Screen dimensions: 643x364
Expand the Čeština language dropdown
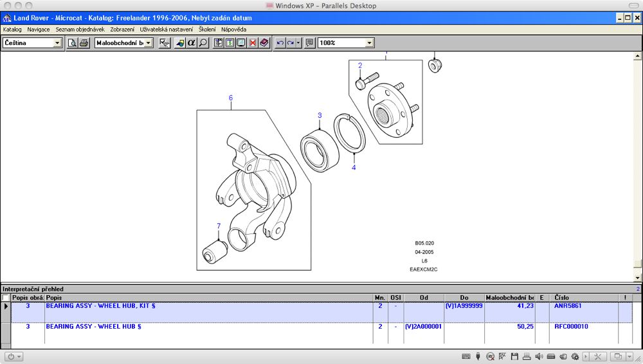point(57,43)
